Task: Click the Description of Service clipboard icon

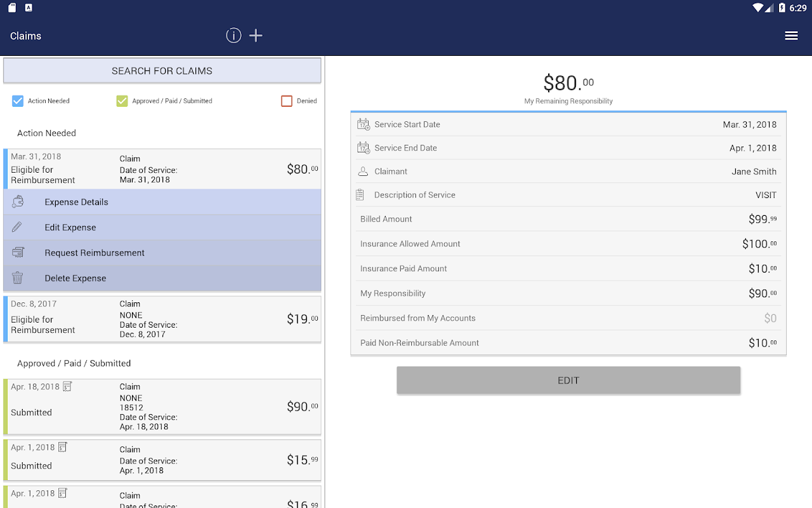Action: point(360,195)
